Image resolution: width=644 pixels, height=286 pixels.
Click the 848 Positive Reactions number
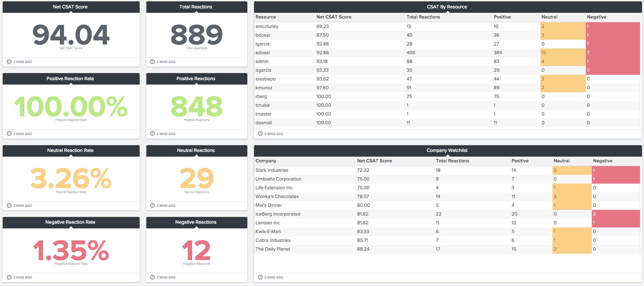click(196, 106)
